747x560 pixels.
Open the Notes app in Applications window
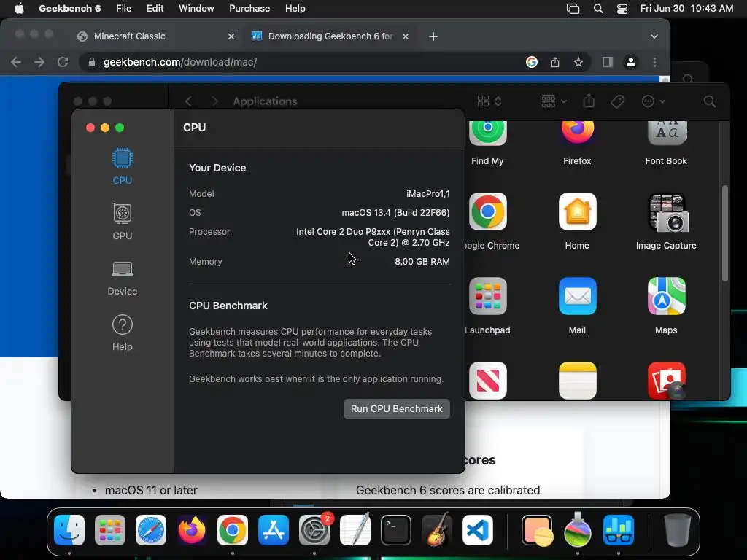pyautogui.click(x=577, y=381)
